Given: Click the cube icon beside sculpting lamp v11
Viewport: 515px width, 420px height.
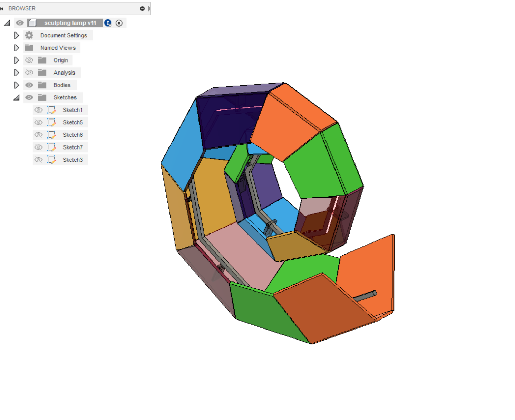Looking at the screenshot, I should pos(33,23).
